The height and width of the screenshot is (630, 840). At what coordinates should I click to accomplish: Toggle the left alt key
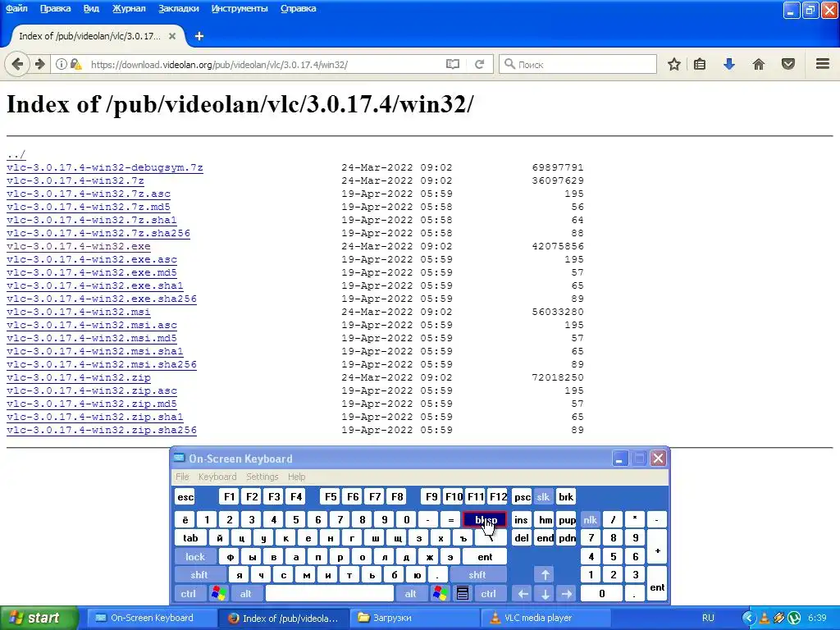246,594
